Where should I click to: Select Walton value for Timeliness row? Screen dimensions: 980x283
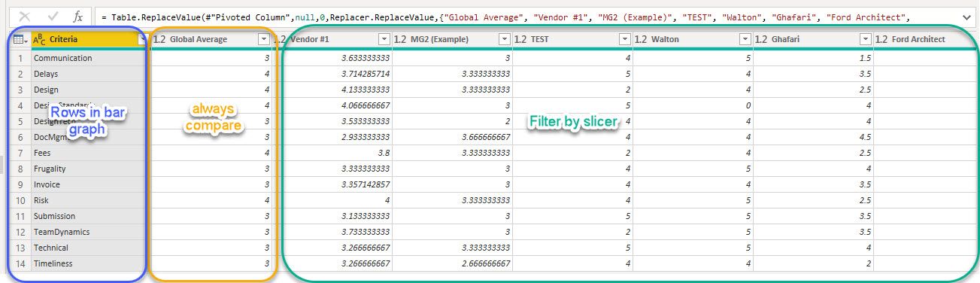tap(692, 263)
